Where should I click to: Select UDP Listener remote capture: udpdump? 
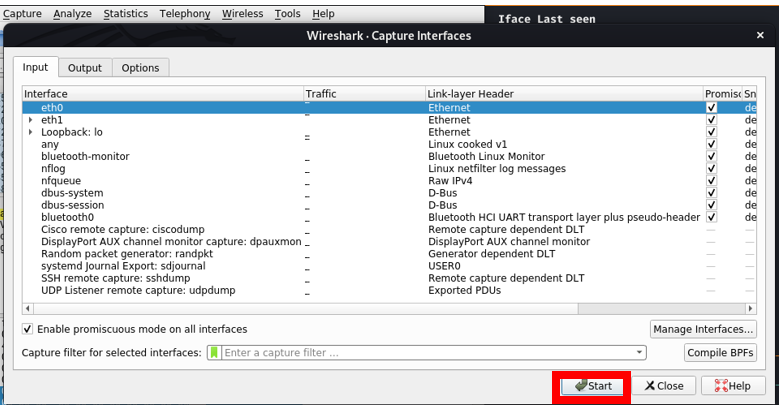tap(389, 290)
